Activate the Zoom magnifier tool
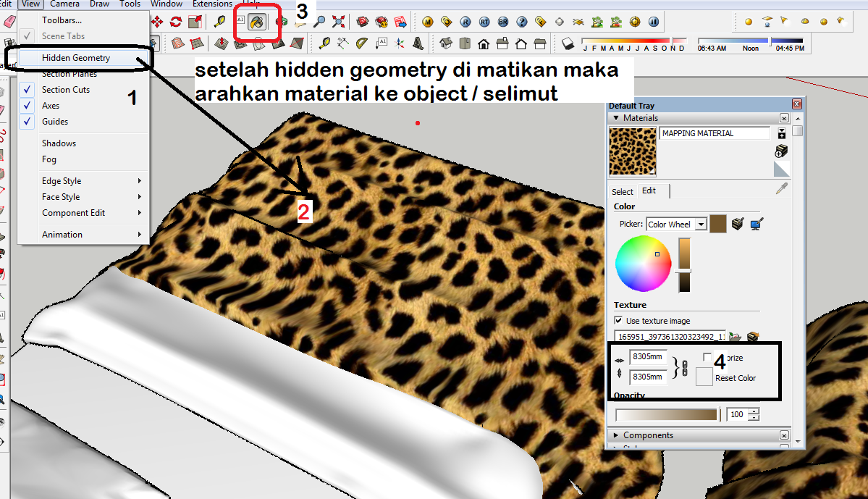The image size is (868, 499). (x=320, y=21)
